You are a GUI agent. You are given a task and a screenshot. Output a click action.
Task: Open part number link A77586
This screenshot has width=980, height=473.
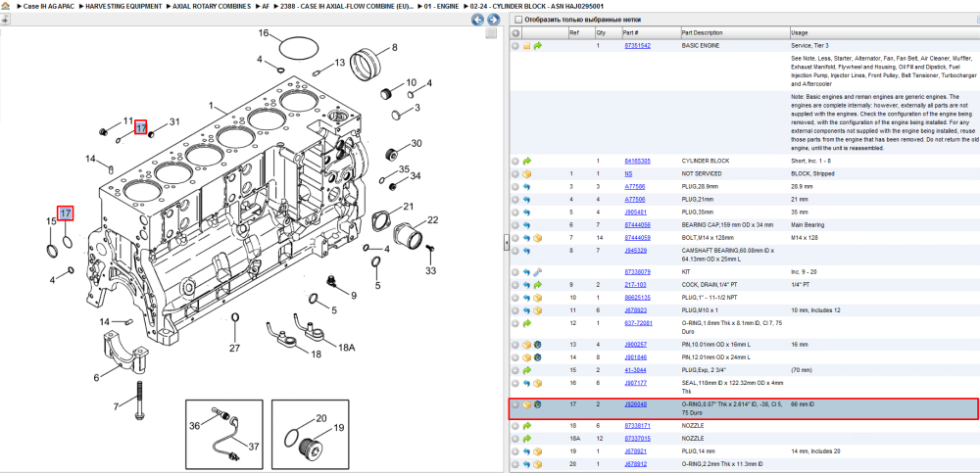pyautogui.click(x=635, y=186)
